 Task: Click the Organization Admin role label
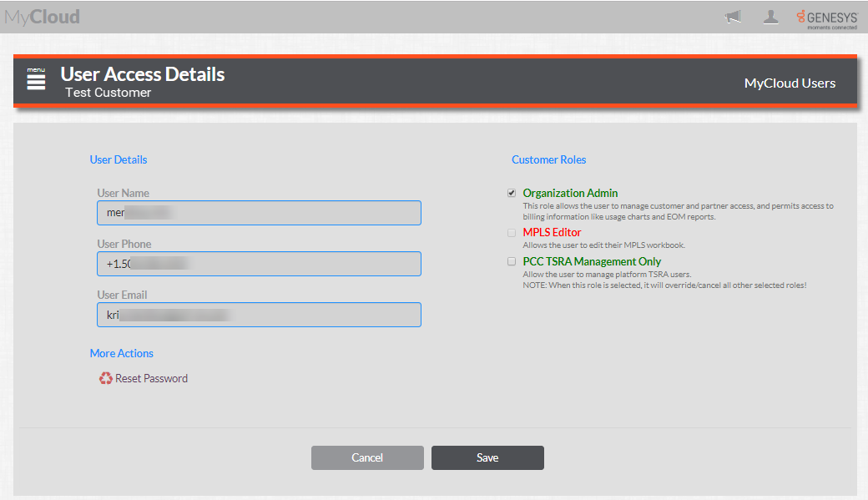coord(570,193)
